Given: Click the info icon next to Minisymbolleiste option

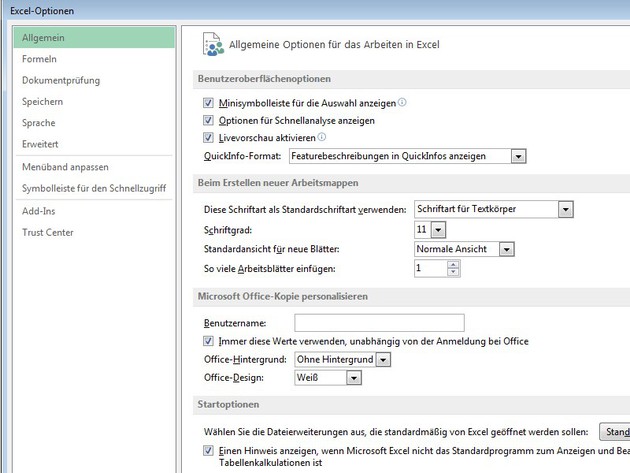Looking at the screenshot, I should pos(402,102).
